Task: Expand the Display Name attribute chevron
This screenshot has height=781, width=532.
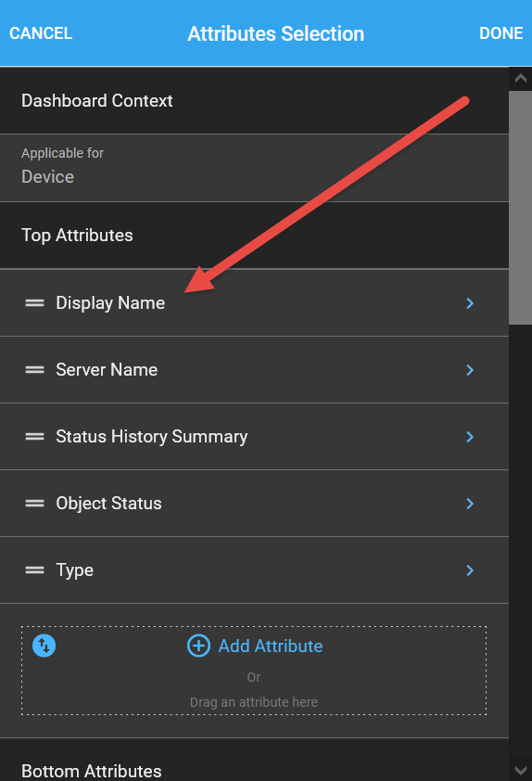Action: pyautogui.click(x=470, y=302)
